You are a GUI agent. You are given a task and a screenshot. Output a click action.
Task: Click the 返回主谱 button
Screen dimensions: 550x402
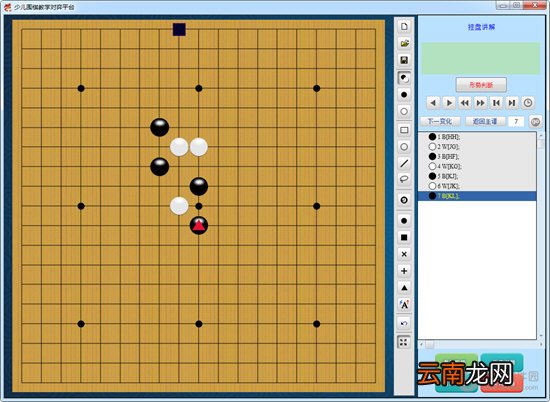(485, 121)
